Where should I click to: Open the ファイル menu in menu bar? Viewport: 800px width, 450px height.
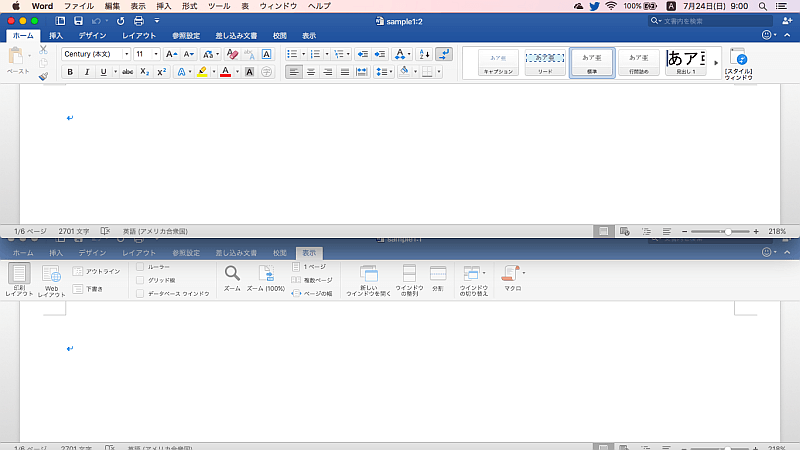coord(79,6)
